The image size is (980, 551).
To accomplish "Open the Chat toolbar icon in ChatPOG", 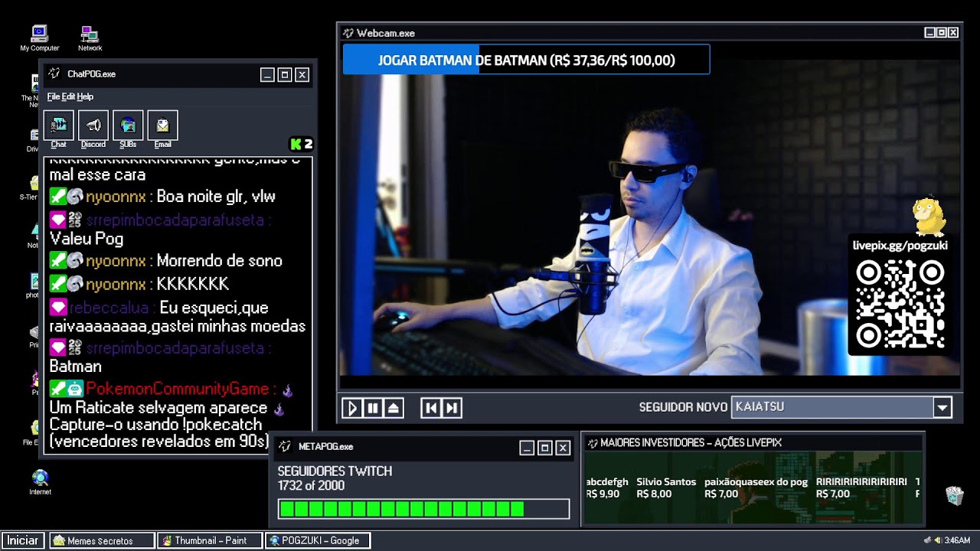I will coord(58,126).
